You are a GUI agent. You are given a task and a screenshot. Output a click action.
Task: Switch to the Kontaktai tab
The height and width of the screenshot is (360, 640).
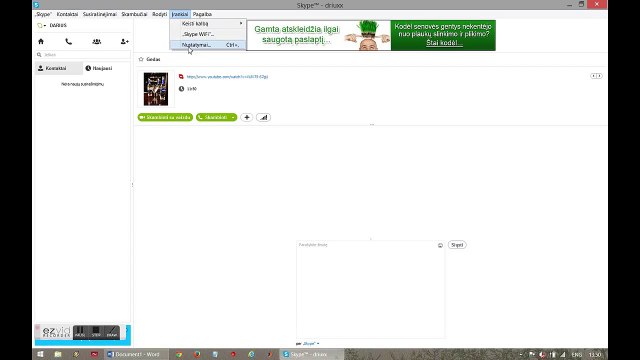(x=59, y=68)
